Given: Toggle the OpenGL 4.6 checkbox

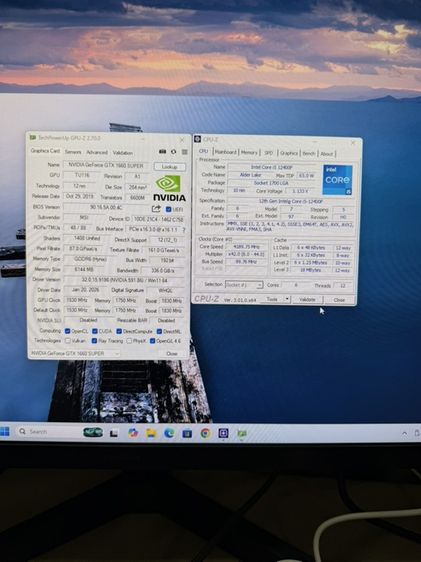Looking at the screenshot, I should (x=152, y=341).
